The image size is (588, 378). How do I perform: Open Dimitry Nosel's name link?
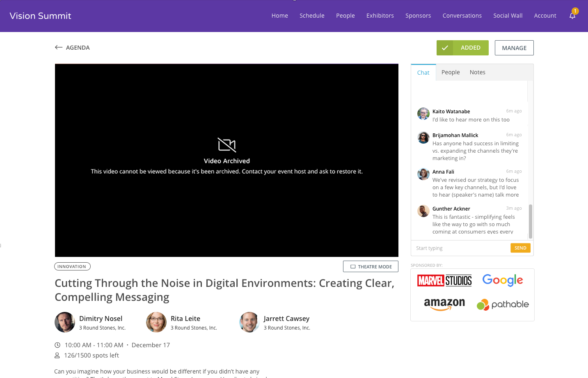[x=101, y=318]
